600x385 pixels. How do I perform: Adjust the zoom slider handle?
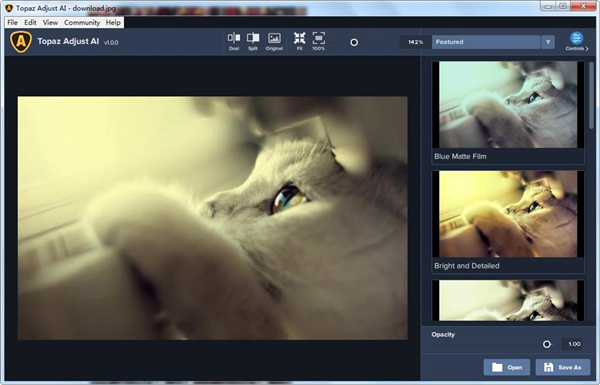[354, 42]
